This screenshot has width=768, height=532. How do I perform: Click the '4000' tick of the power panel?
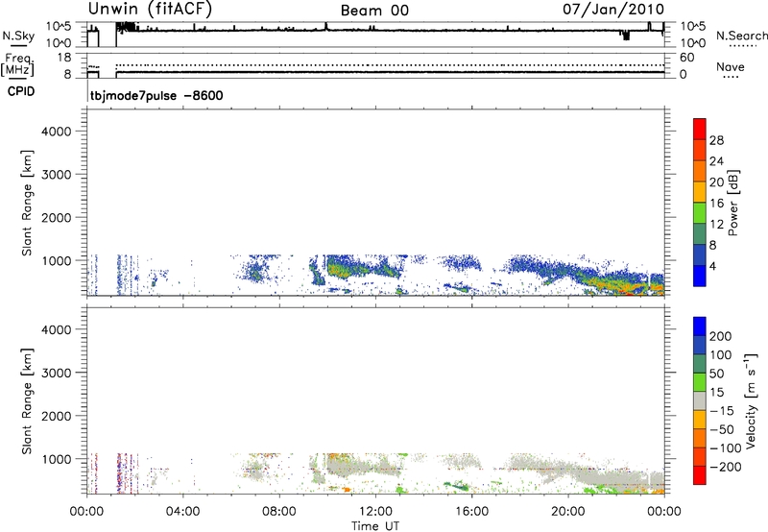click(56, 132)
